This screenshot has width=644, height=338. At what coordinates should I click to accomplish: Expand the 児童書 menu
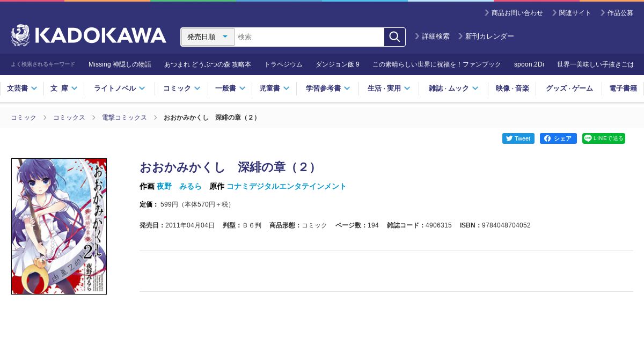point(274,89)
